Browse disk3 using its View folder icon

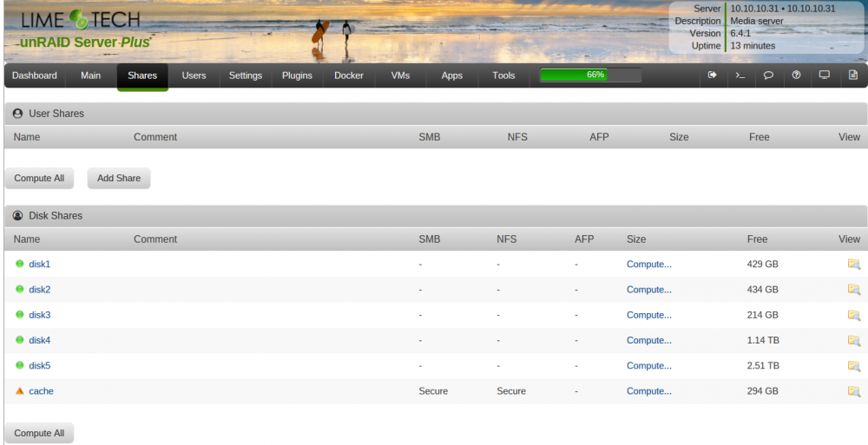(854, 315)
